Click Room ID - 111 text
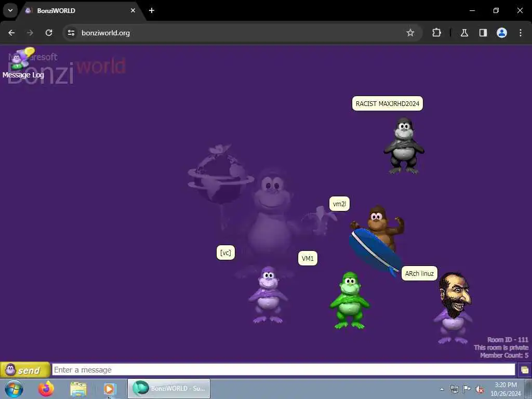532x399 pixels. (x=508, y=340)
